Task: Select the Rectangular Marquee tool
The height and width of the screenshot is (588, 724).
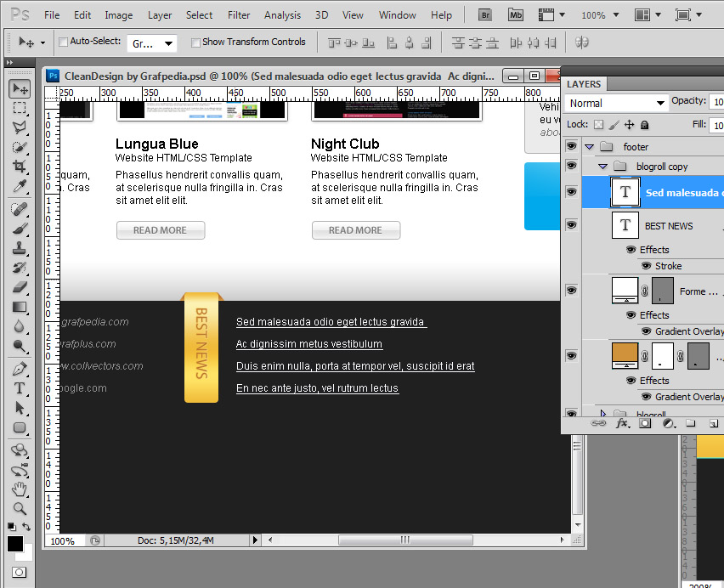Action: pos(20,108)
